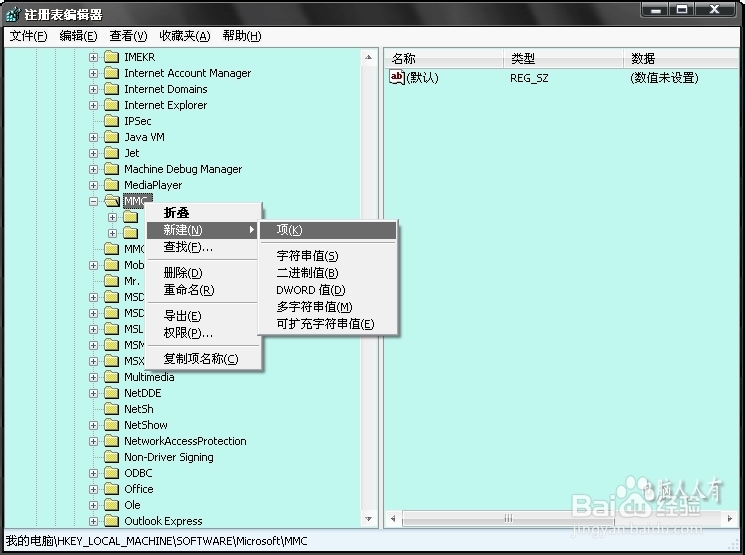Viewport: 745px width, 555px height.
Task: Expand the Office key
Action: pos(94,489)
